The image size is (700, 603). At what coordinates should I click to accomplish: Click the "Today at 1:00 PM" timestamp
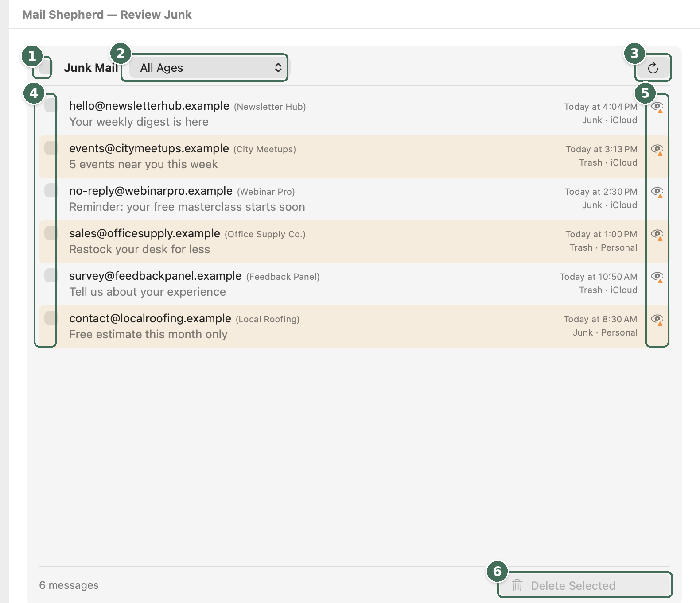pyautogui.click(x=601, y=234)
